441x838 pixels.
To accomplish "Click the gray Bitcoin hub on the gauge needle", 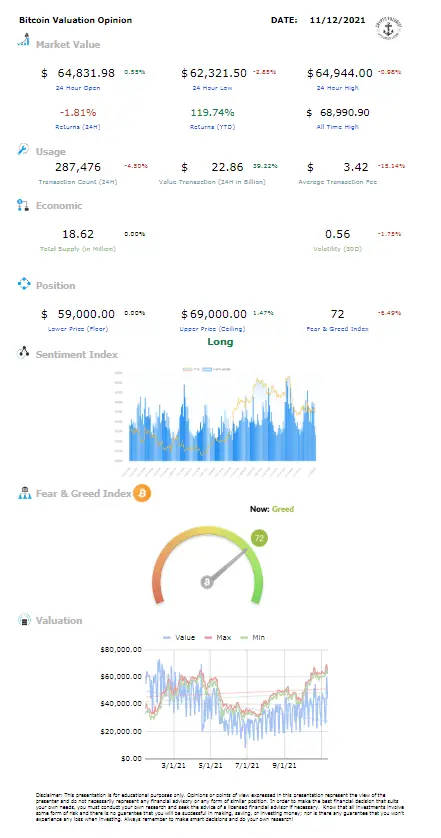I will click(207, 582).
